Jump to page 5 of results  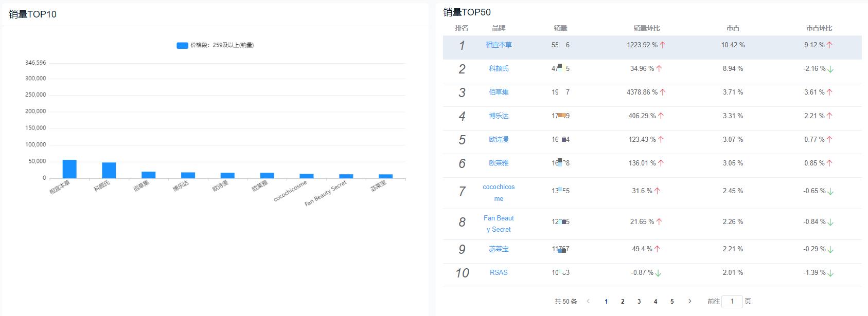(672, 302)
